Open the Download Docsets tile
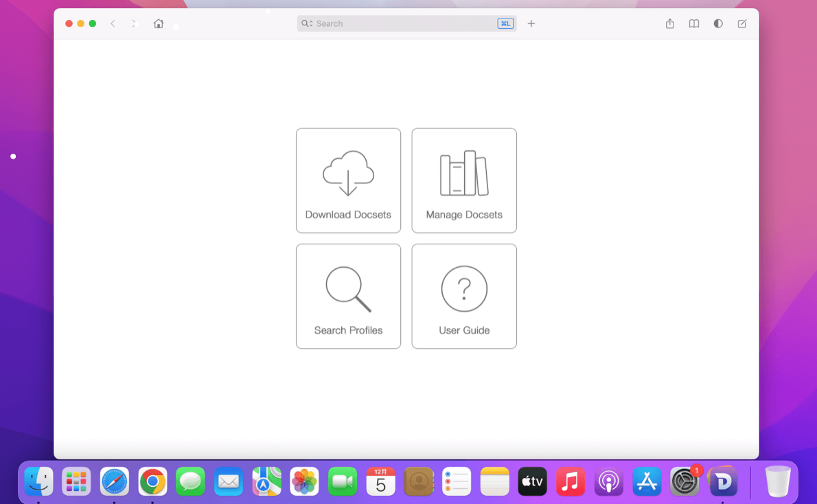The image size is (817, 504). click(348, 181)
